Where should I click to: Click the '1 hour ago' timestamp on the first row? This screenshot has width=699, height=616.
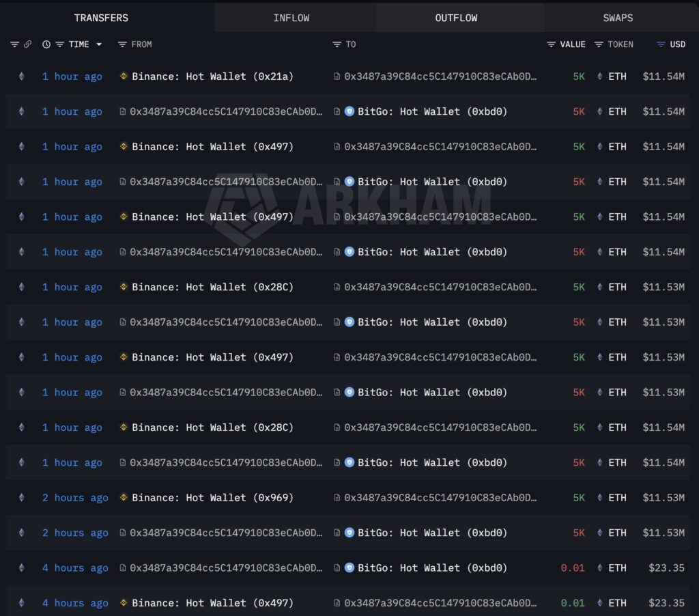[x=72, y=76]
